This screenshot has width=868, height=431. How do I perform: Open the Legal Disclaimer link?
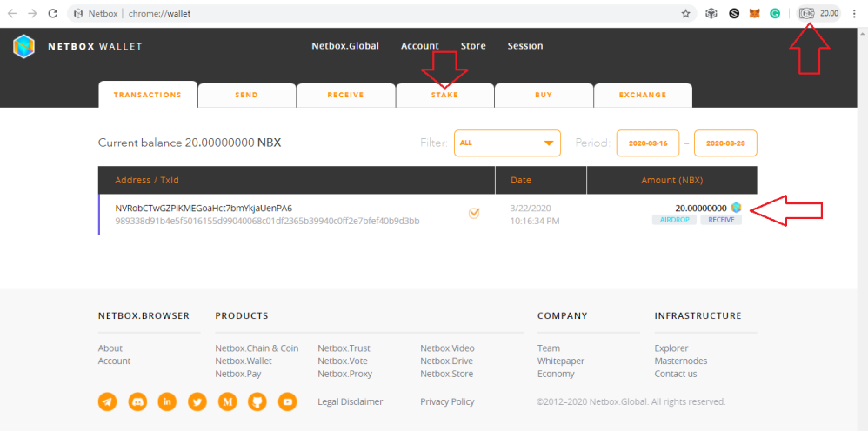(x=351, y=401)
